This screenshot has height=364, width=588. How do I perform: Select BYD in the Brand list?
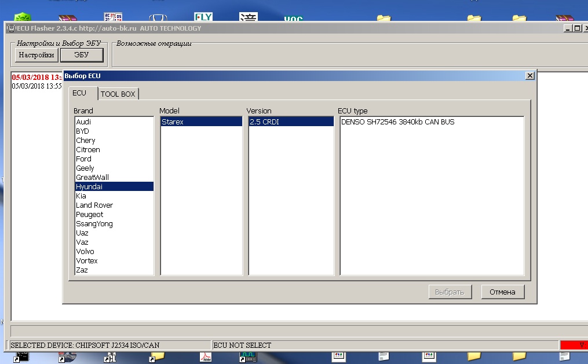click(x=114, y=131)
